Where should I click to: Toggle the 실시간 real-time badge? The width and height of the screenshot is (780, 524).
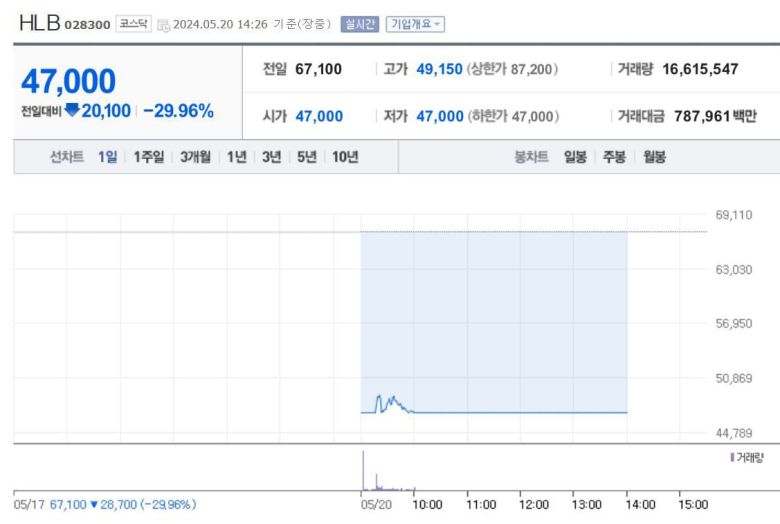pos(360,24)
